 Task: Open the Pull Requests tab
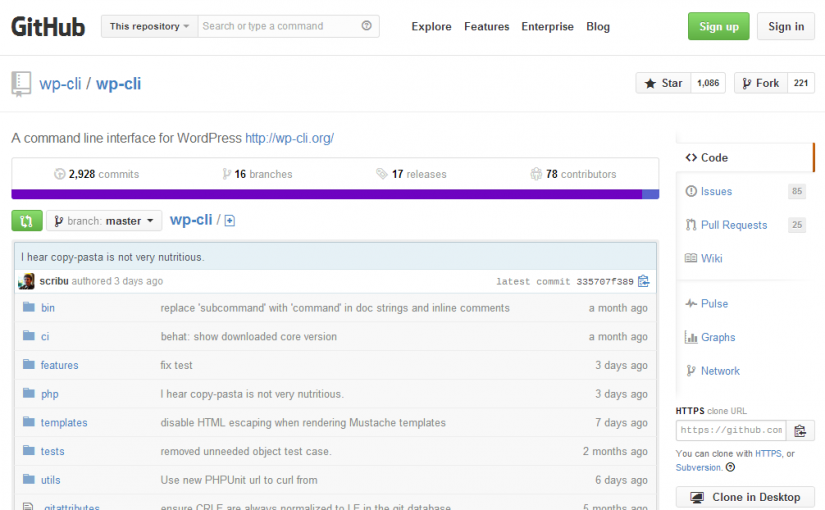(x=734, y=225)
